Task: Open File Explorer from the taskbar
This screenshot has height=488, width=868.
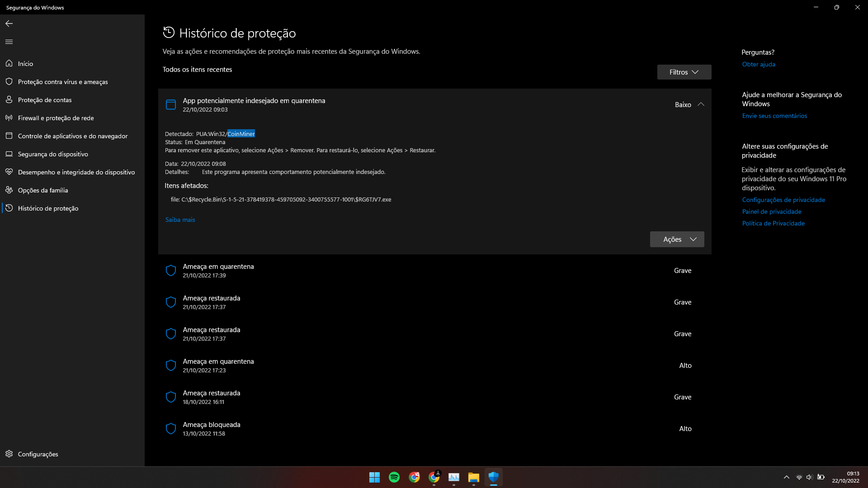Action: click(473, 477)
